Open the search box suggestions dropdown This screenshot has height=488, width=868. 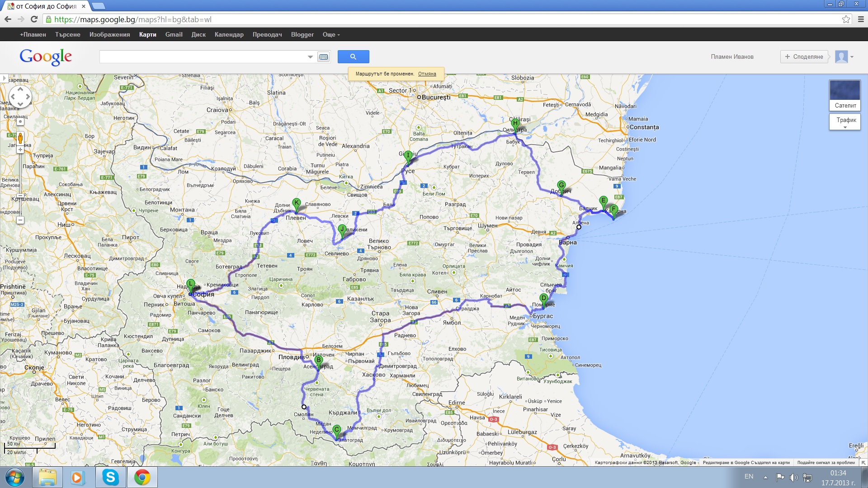(310, 57)
